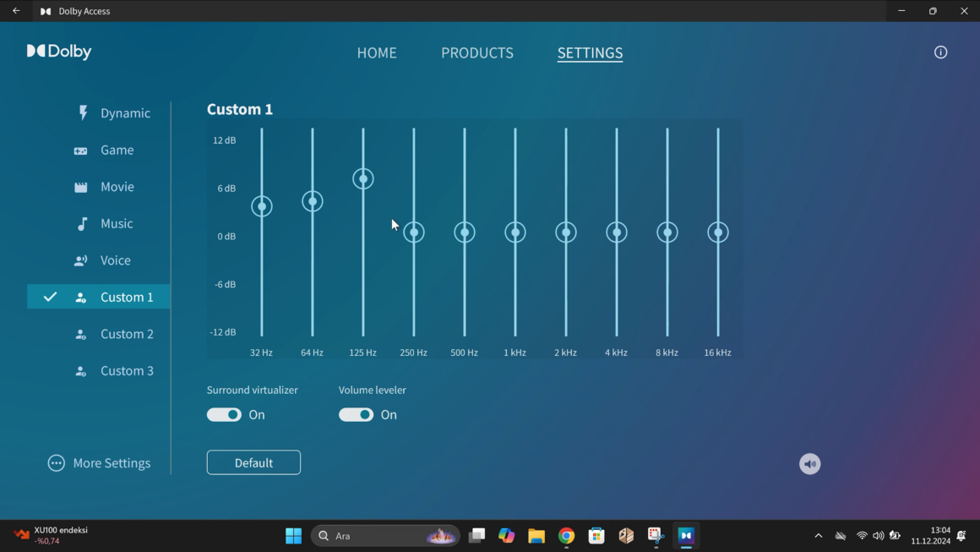Click the 8 kHz slider handle
Image resolution: width=980 pixels, height=552 pixels.
pos(667,232)
